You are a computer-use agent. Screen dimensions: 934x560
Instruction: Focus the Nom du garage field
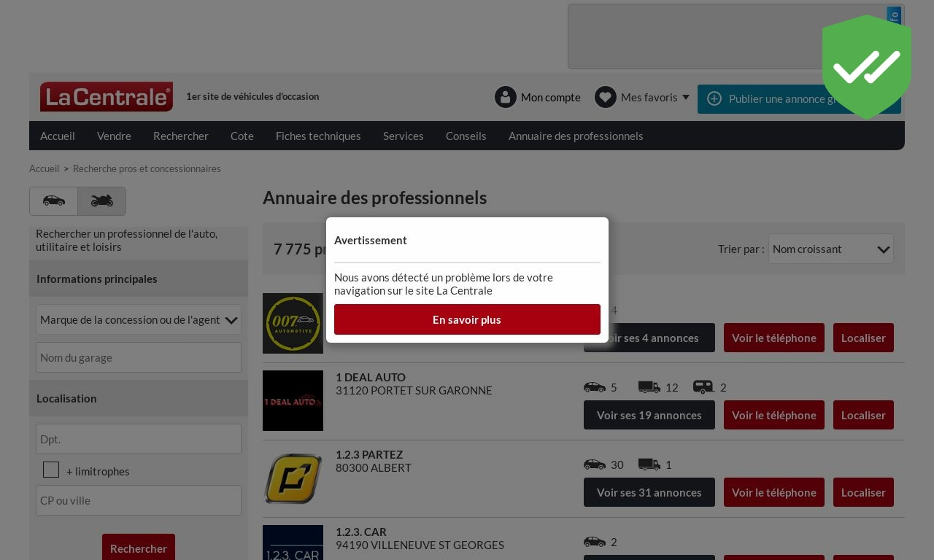pos(139,357)
